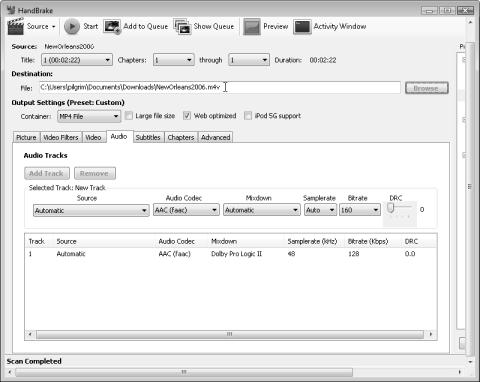Click the Add to Queue label
Image resolution: width=480 pixels, height=382 pixels.
[x=146, y=26]
